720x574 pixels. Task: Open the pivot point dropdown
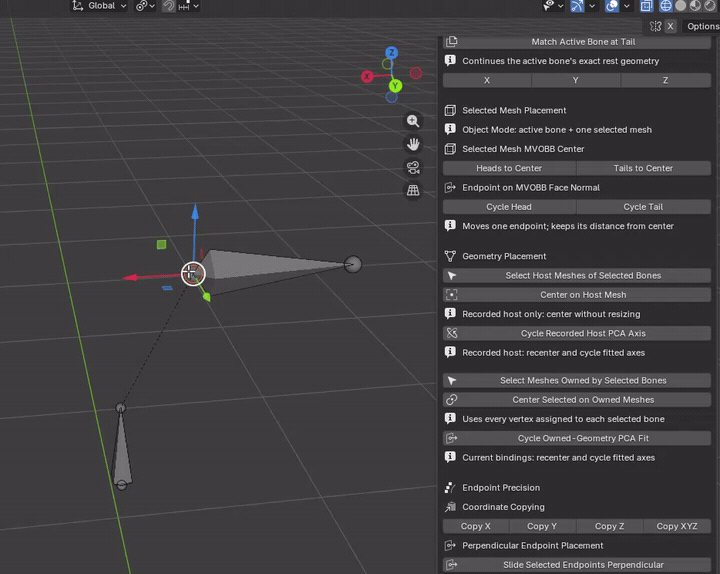[146, 6]
